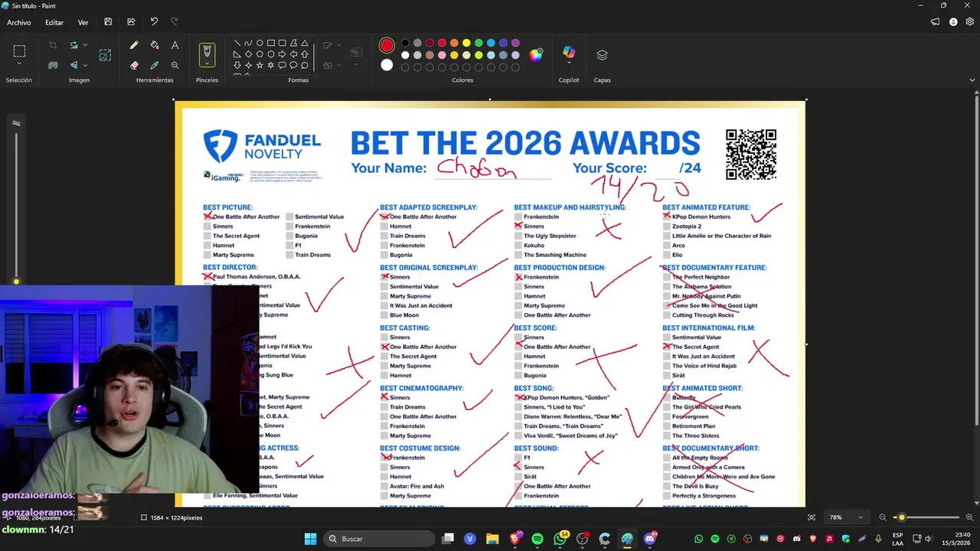Click the Undo arrow
980x551 pixels.
[x=154, y=22]
